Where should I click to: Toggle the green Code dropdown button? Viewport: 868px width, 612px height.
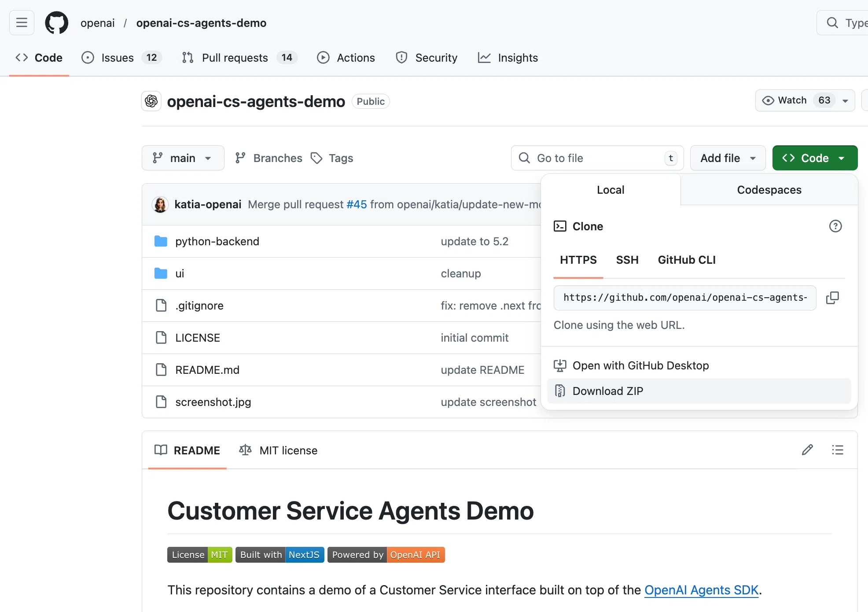pyautogui.click(x=815, y=158)
